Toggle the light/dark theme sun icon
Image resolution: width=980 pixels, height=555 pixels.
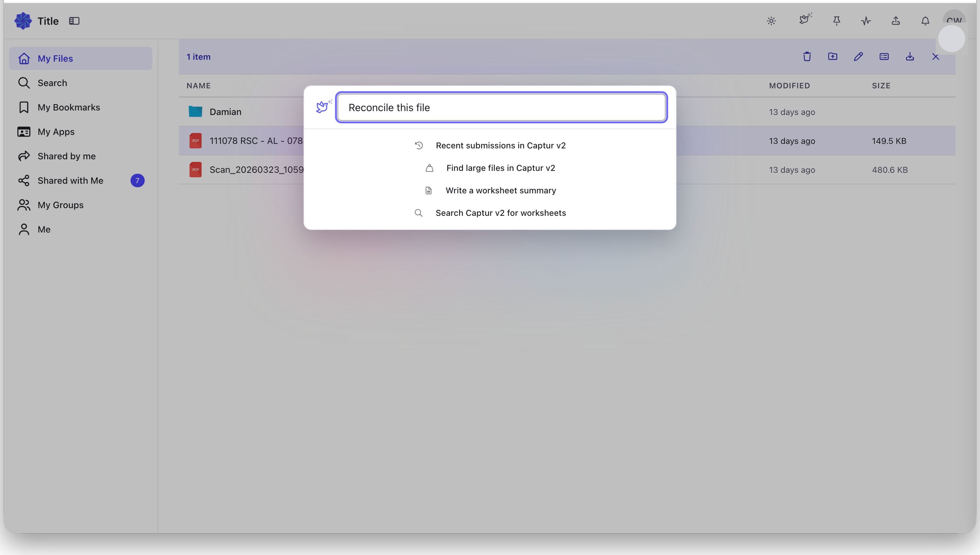(771, 21)
